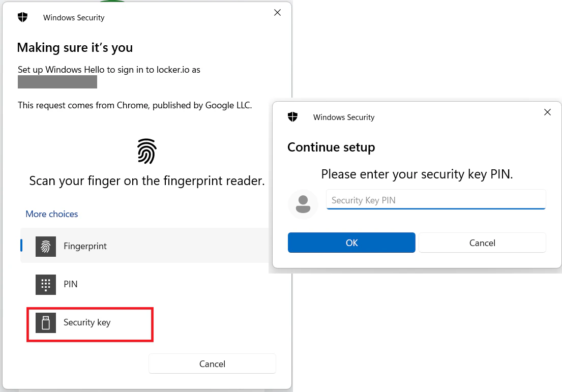Choose Security key as the sign-in method
This screenshot has width=562, height=392.
click(87, 322)
